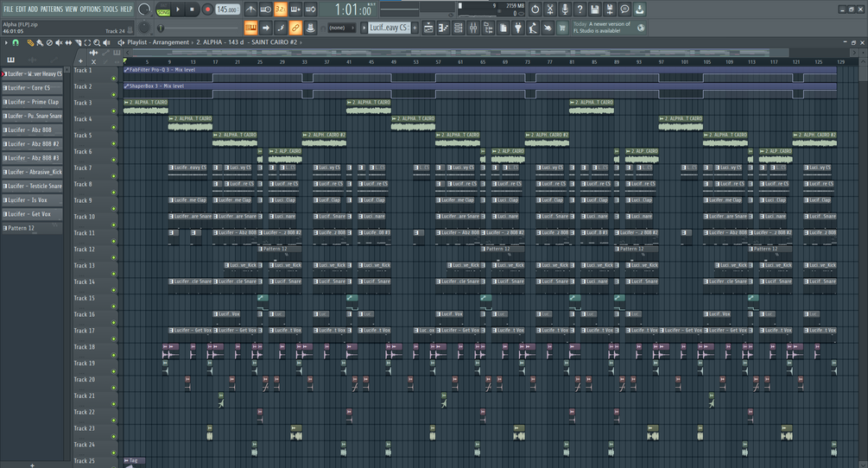Select the playlist zoom magnifier tool
Image resolution: width=868 pixels, height=468 pixels.
(x=97, y=42)
